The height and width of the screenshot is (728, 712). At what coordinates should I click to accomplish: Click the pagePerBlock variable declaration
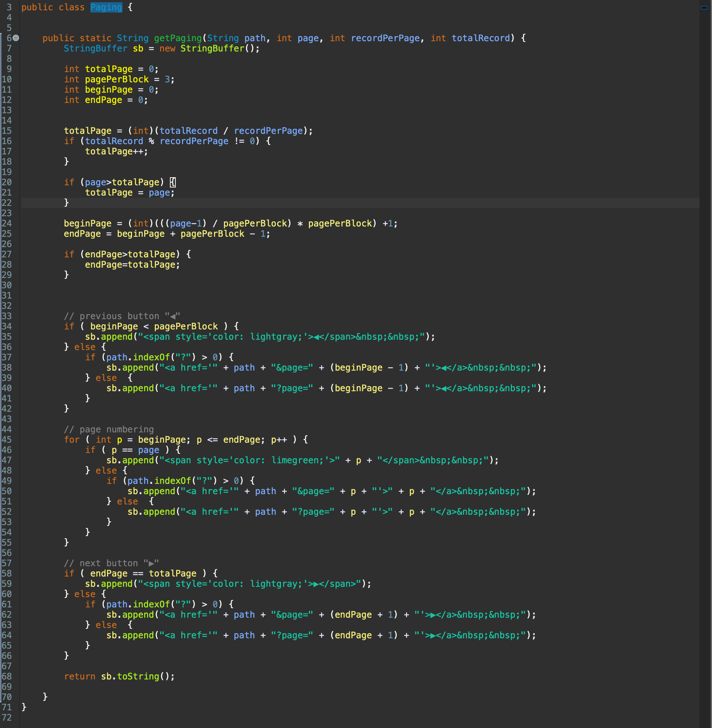(x=117, y=79)
